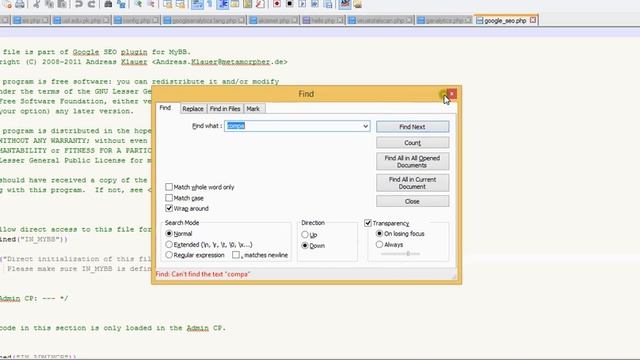Toggle the Word Wrap toolbar icon
This screenshot has height=360, width=640.
pyautogui.click(x=197, y=4)
